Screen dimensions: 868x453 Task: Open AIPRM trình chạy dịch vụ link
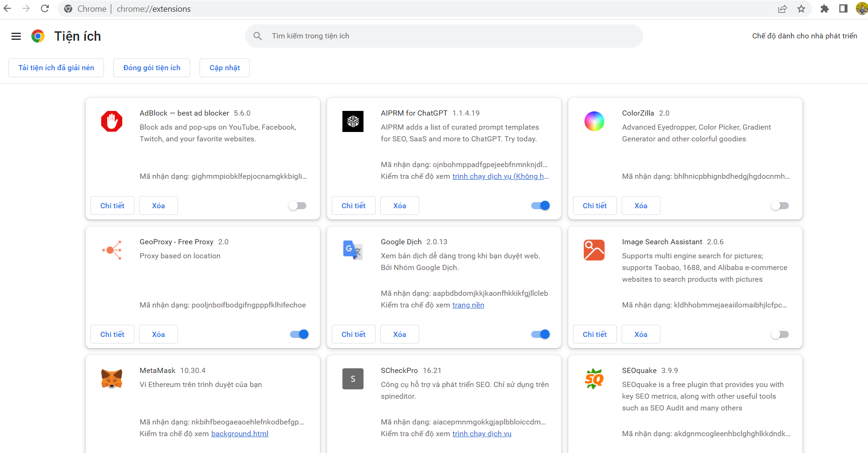click(500, 176)
